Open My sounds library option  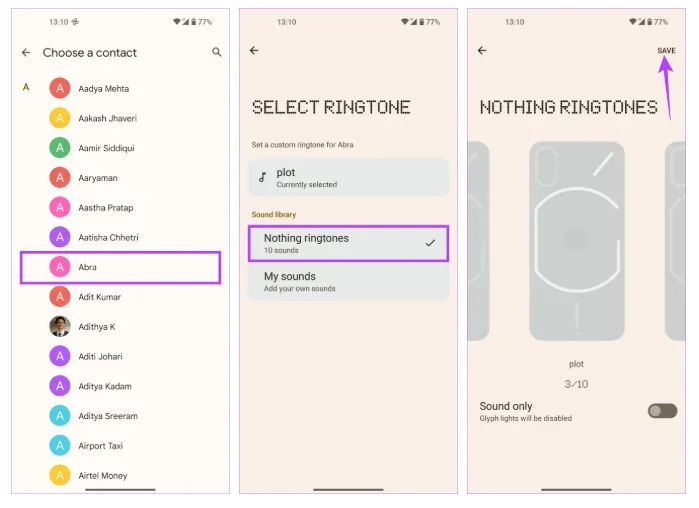pos(348,282)
